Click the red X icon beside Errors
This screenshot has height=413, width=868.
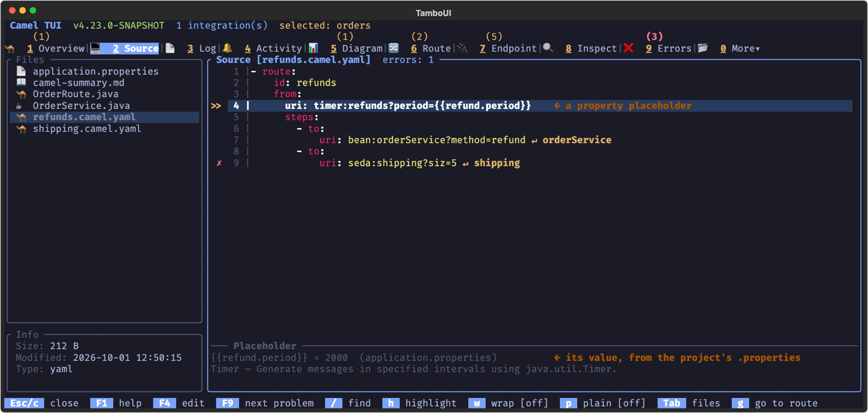pyautogui.click(x=628, y=48)
